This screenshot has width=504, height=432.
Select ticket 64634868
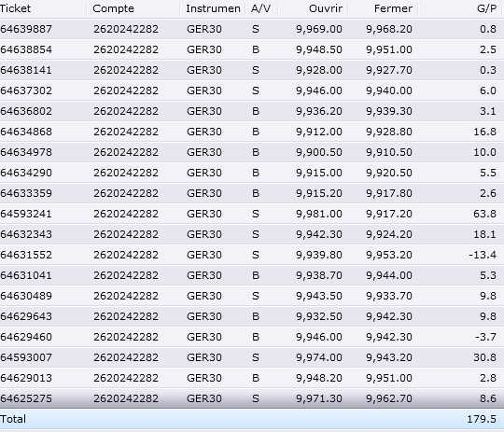click(26, 132)
